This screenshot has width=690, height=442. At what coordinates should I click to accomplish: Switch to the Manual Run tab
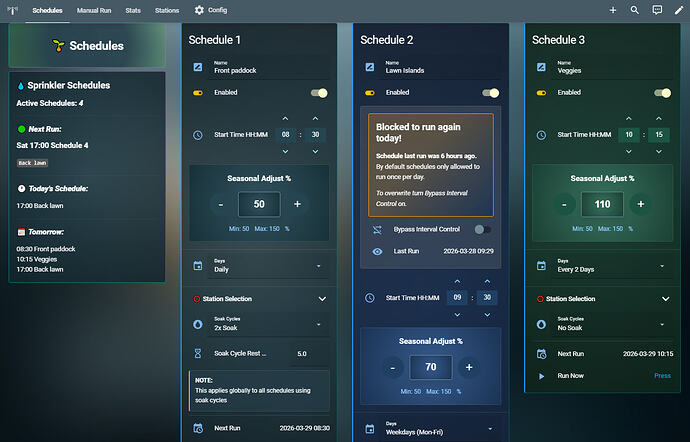coord(94,10)
